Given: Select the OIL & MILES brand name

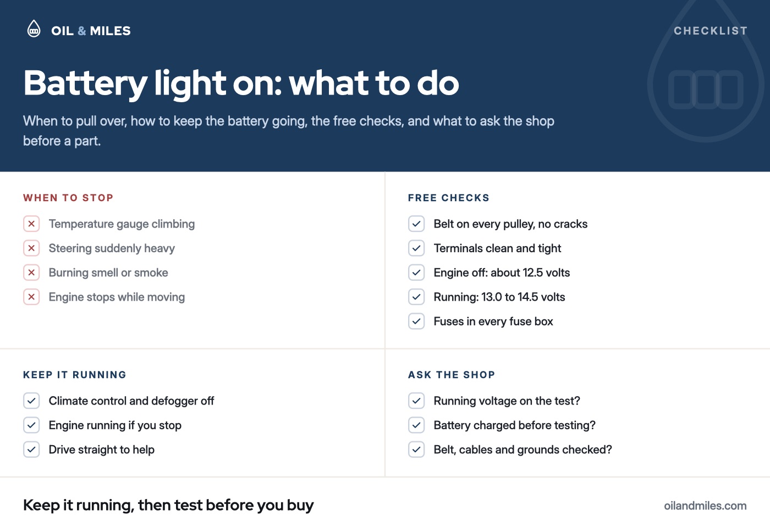Looking at the screenshot, I should 91,31.
